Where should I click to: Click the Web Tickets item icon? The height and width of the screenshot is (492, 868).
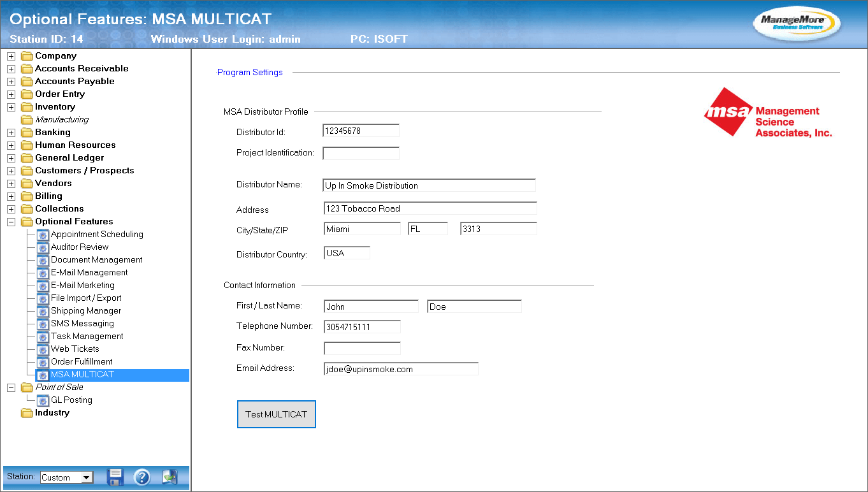(x=43, y=349)
